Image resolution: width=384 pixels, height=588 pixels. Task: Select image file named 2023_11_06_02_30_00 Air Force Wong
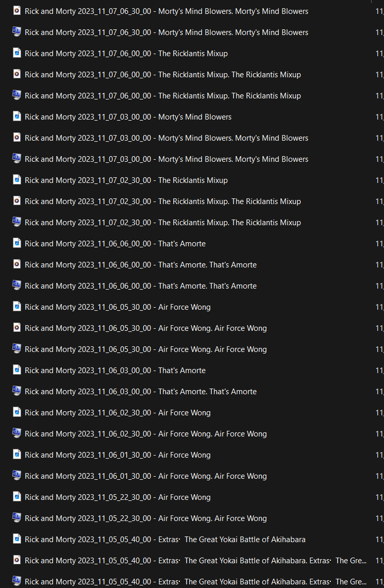tap(118, 413)
